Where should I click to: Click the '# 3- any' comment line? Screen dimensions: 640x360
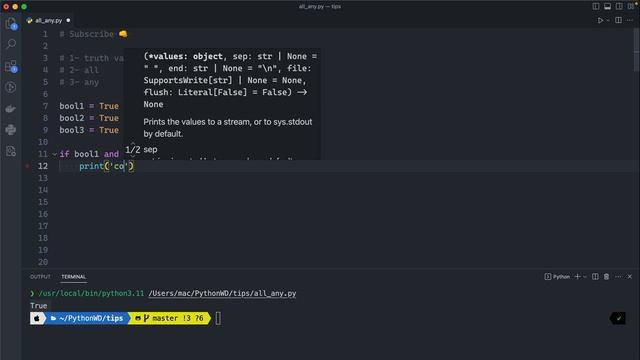point(79,82)
